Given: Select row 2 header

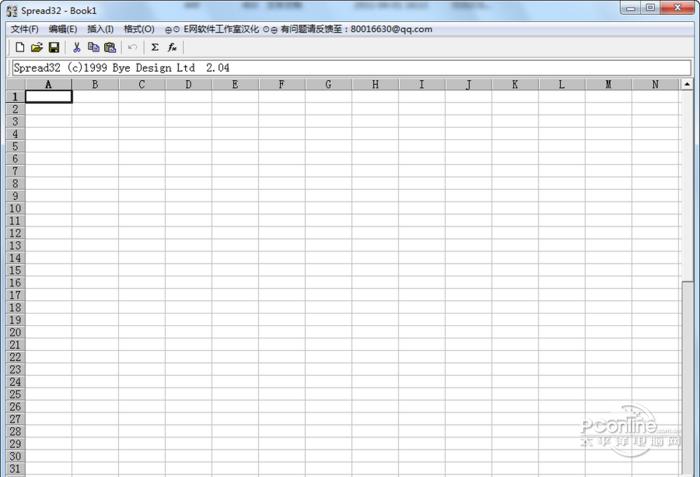Looking at the screenshot, I should tap(16, 109).
